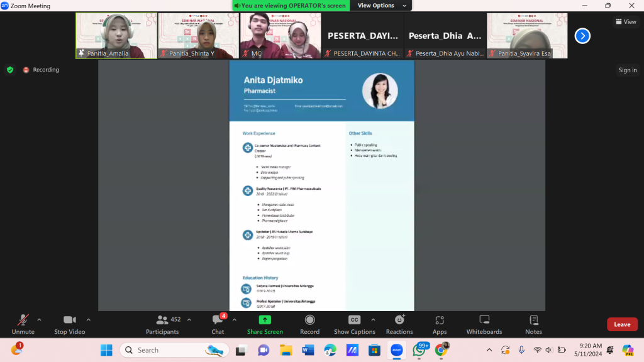Open the View Options dropdown

click(376, 6)
